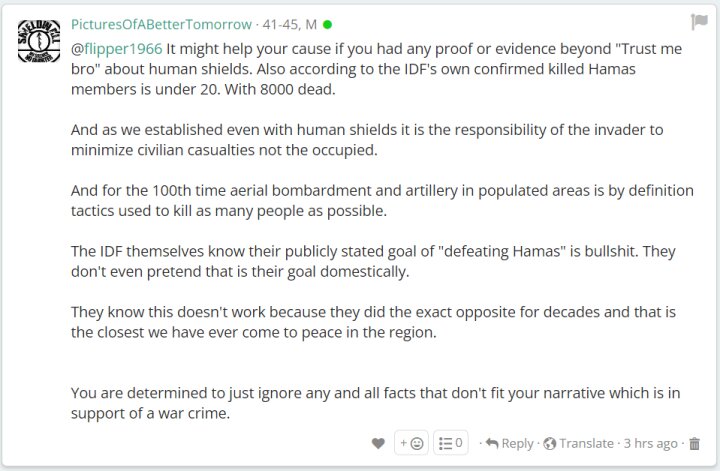Open the commenter's profile avatar

pyautogui.click(x=39, y=41)
